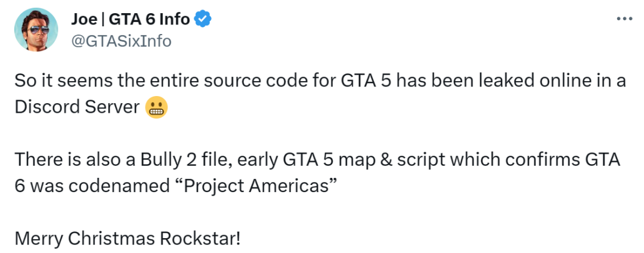
Task: Click the "Merry Christmas Rockstar!" line
Action: tap(128, 239)
